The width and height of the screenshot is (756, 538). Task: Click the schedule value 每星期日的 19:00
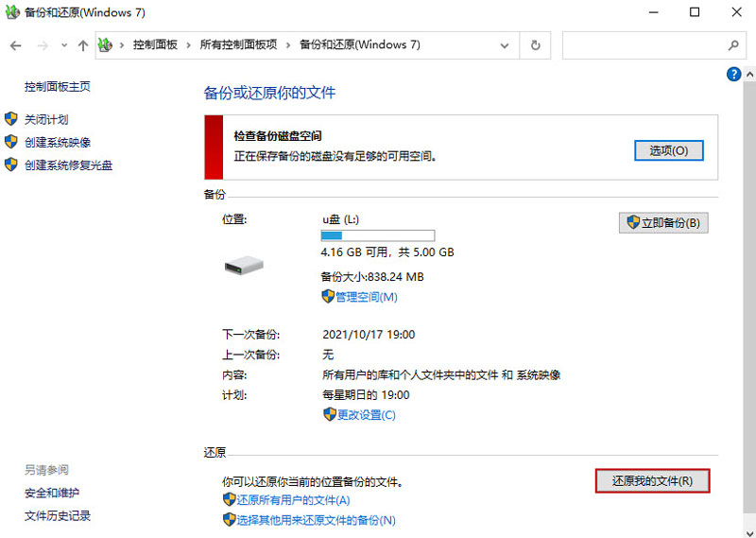point(366,395)
